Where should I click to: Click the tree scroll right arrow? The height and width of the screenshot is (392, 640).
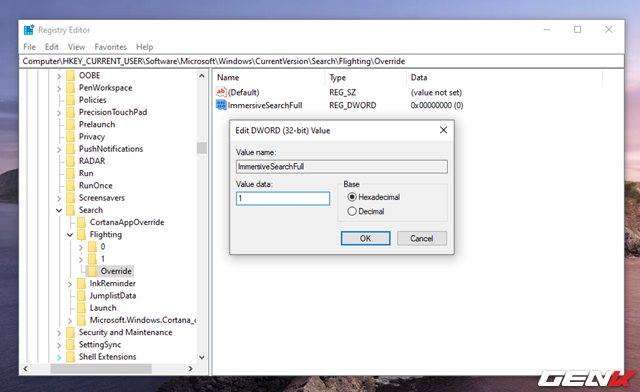[190, 368]
